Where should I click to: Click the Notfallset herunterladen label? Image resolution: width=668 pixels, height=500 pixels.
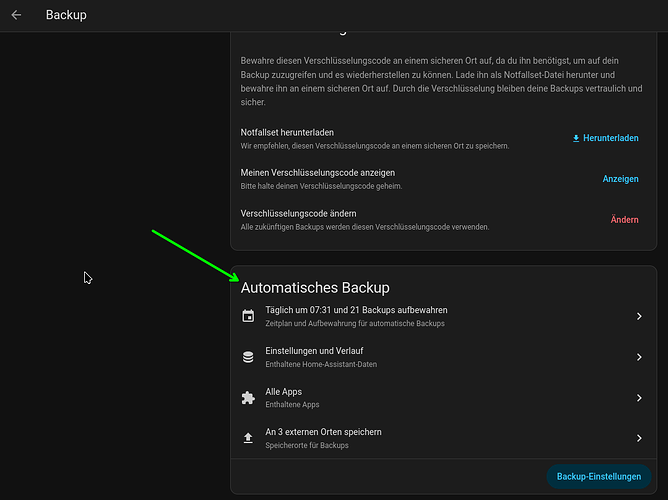(287, 132)
